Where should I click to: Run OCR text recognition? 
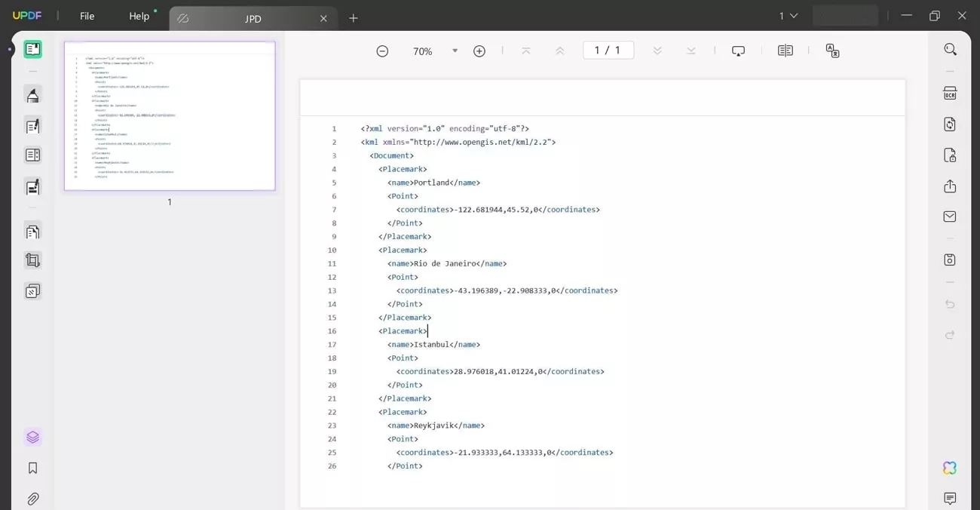point(950,94)
